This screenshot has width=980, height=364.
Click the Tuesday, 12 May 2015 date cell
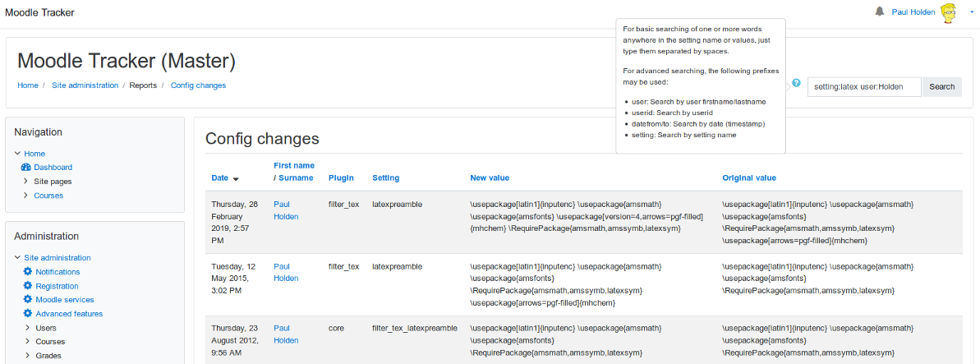[x=233, y=279]
